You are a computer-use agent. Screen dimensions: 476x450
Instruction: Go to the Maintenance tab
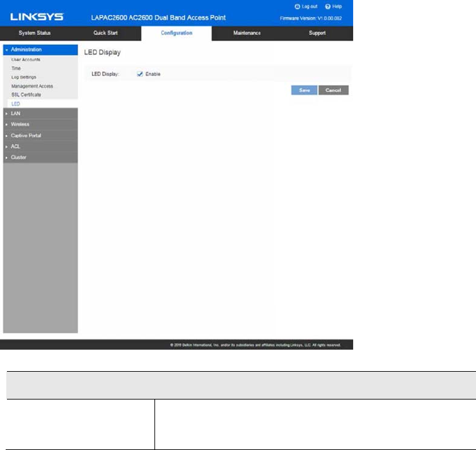coord(247,33)
